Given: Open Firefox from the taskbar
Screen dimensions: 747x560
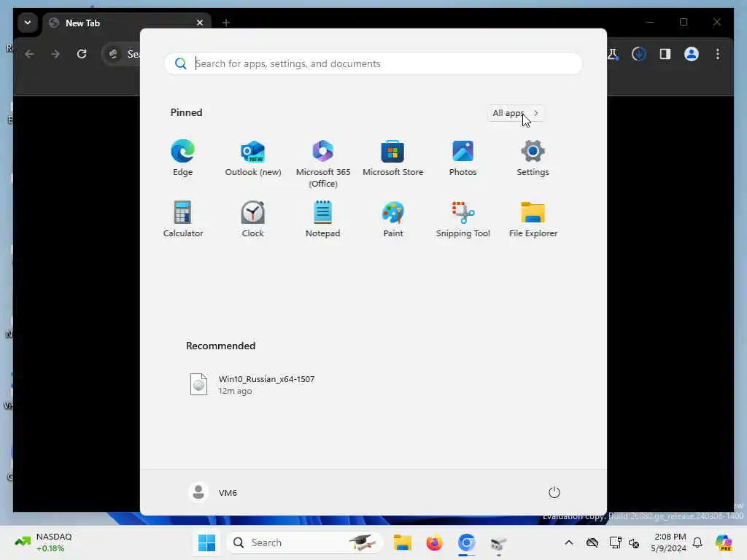Looking at the screenshot, I should click(x=434, y=542).
